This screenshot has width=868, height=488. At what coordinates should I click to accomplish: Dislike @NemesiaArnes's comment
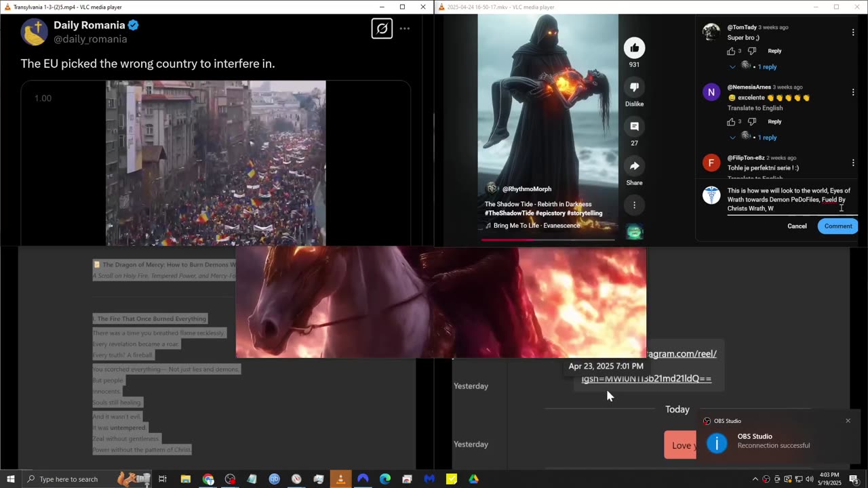tap(751, 122)
